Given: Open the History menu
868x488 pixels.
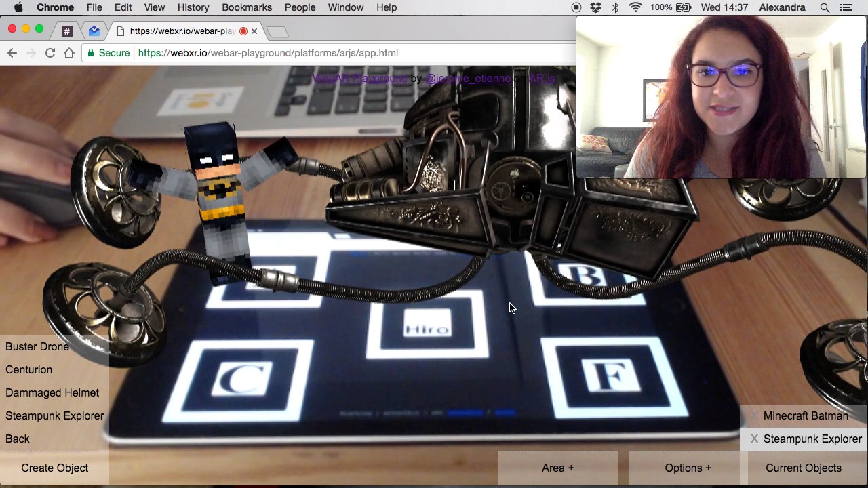Looking at the screenshot, I should tap(193, 7).
